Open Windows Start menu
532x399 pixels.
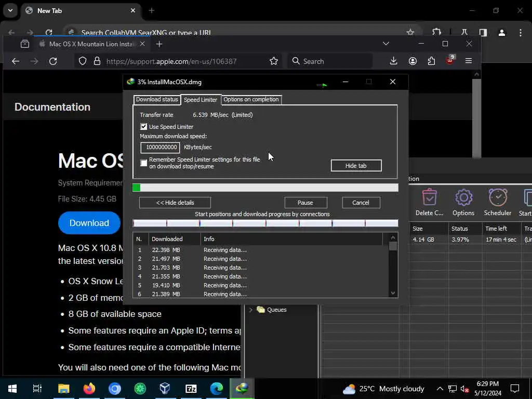tap(12, 389)
